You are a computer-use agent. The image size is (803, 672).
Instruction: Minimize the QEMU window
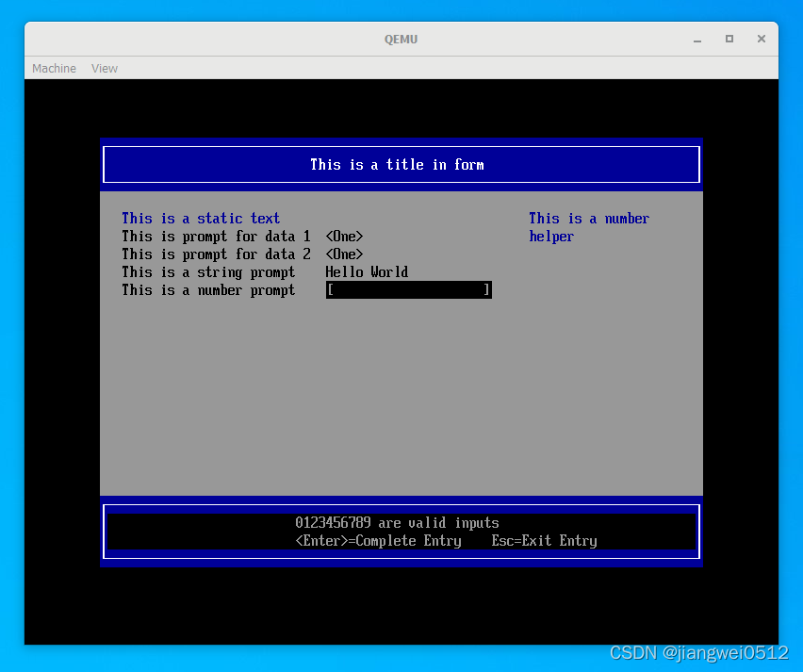(697, 39)
